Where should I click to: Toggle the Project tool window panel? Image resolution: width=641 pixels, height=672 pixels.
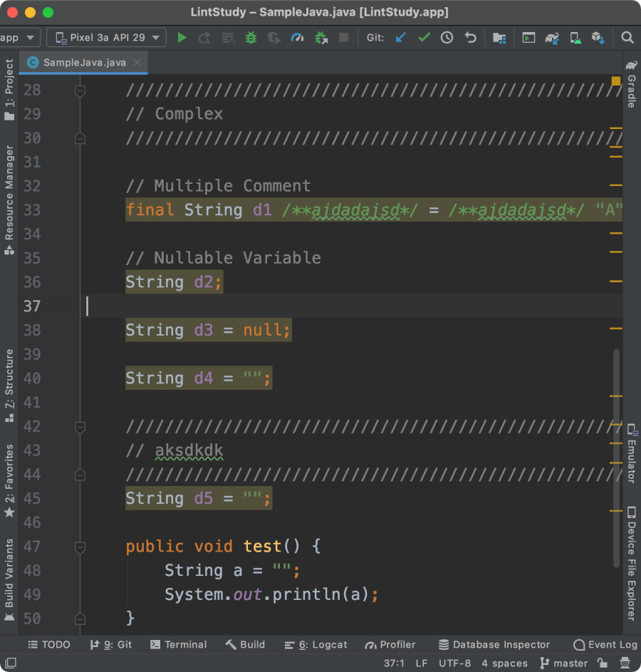tap(9, 89)
